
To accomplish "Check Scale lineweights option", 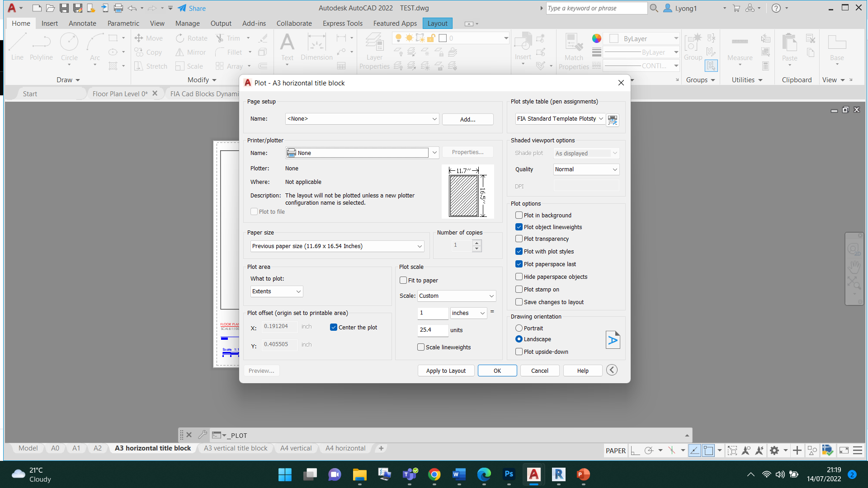I will pos(421,347).
